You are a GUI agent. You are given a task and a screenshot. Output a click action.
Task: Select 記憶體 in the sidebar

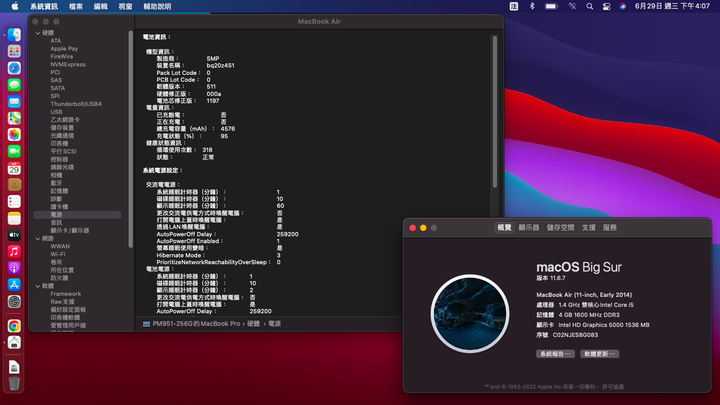59,191
